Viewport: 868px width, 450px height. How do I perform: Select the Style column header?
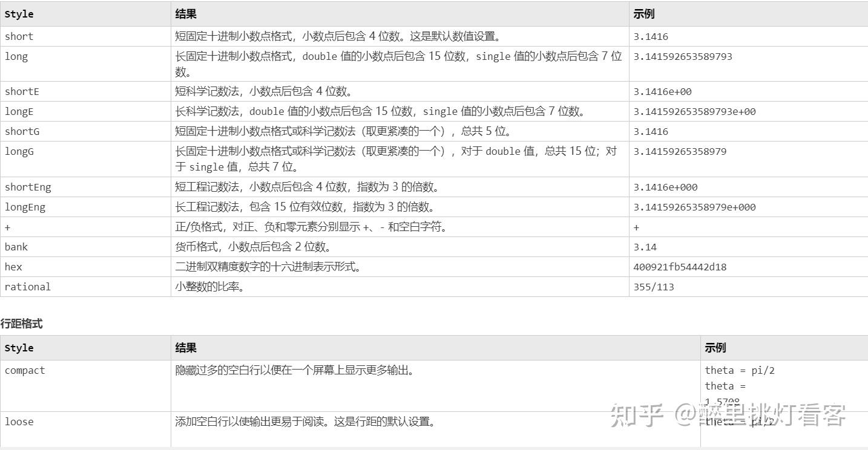pos(18,14)
